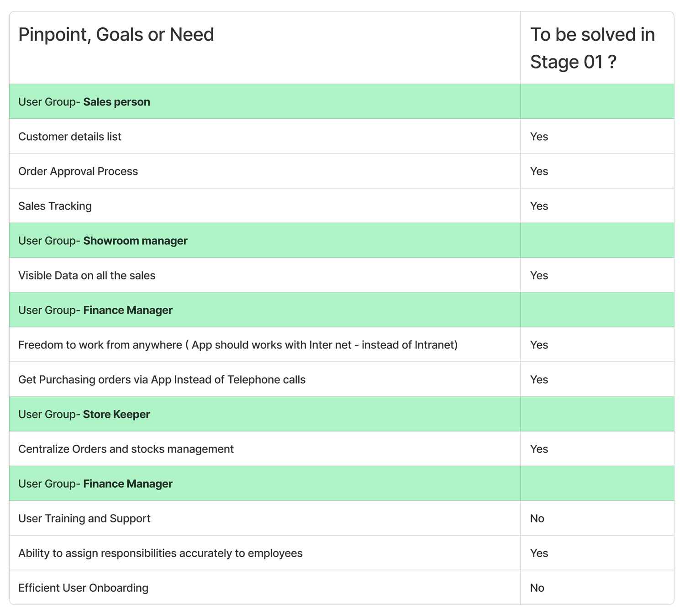The image size is (685, 616).
Task: Click the "Sales Tracking" row label
Action: [55, 206]
